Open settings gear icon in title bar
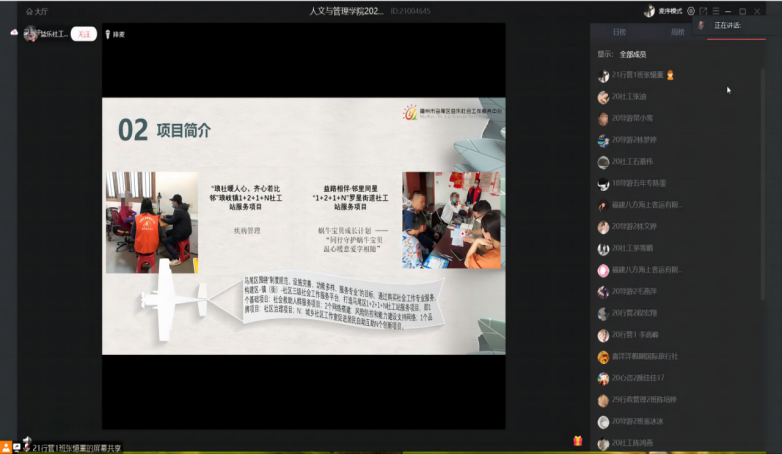Screen dimensions: 782x454 point(690,11)
